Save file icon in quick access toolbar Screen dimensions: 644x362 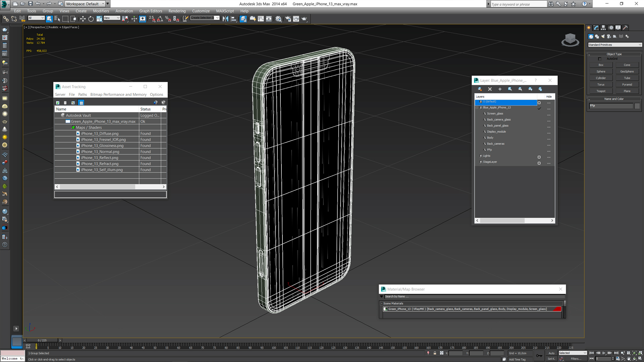pos(30,4)
